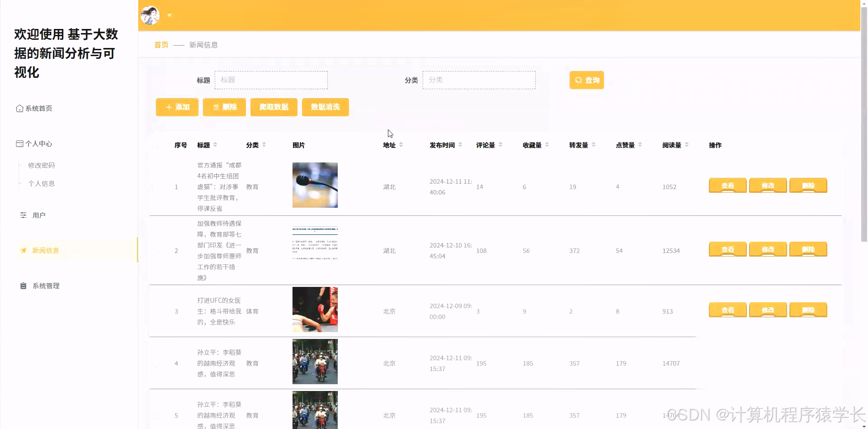868x429 pixels.
Task: Select the 系统首页 home icon in sidebar
Action: [x=19, y=108]
